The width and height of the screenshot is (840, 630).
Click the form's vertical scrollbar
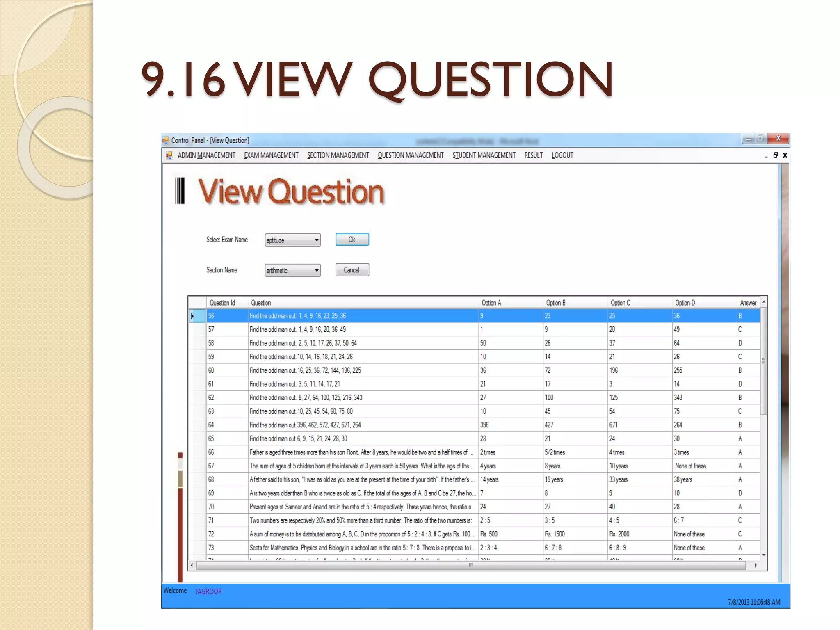pyautogui.click(x=779, y=372)
